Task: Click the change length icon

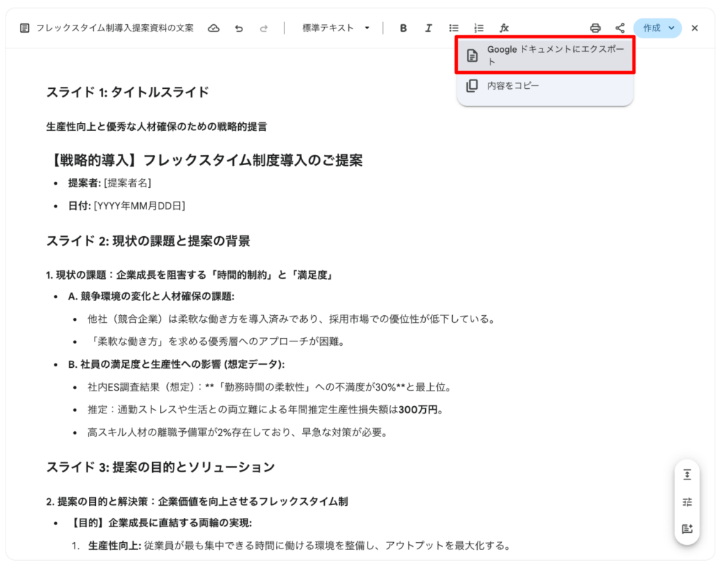Action: click(687, 475)
